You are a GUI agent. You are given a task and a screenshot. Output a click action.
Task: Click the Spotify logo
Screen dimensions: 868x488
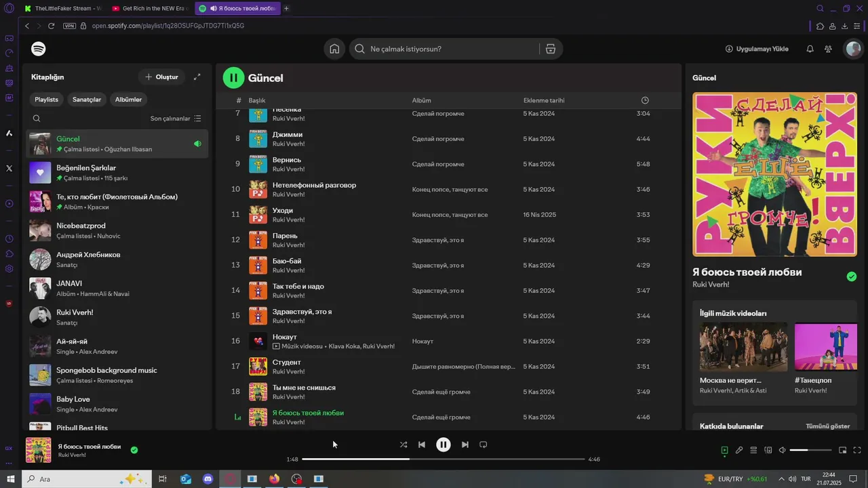click(39, 49)
